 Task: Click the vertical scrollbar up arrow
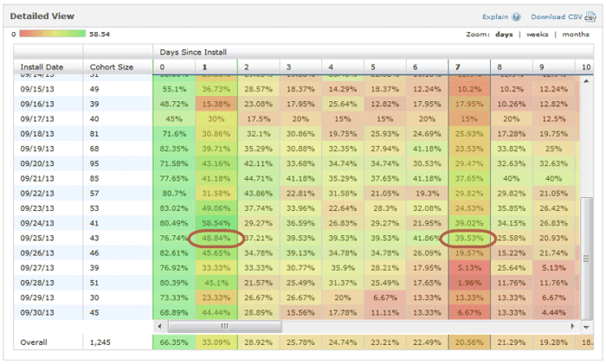pyautogui.click(x=586, y=81)
